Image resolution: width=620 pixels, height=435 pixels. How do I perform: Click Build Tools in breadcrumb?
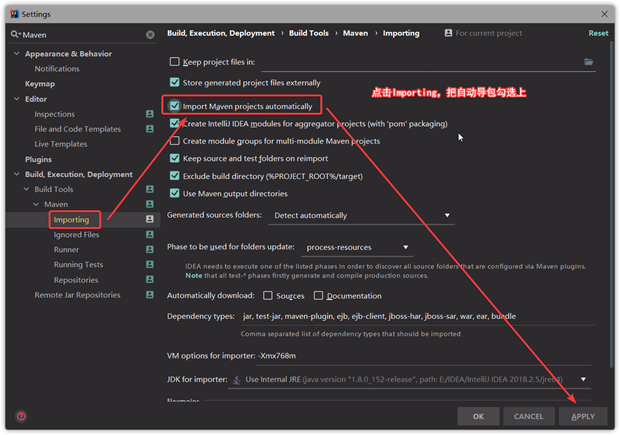click(x=309, y=33)
